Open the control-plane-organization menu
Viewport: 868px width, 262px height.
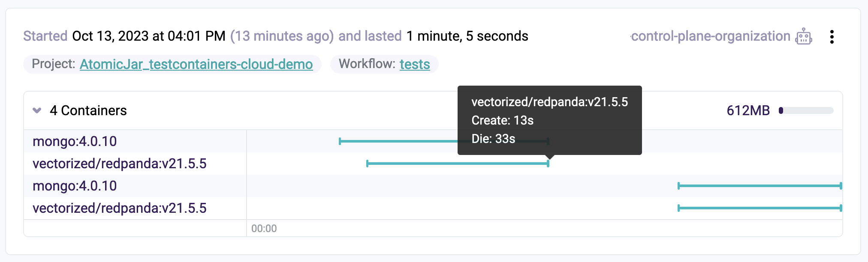pos(712,37)
